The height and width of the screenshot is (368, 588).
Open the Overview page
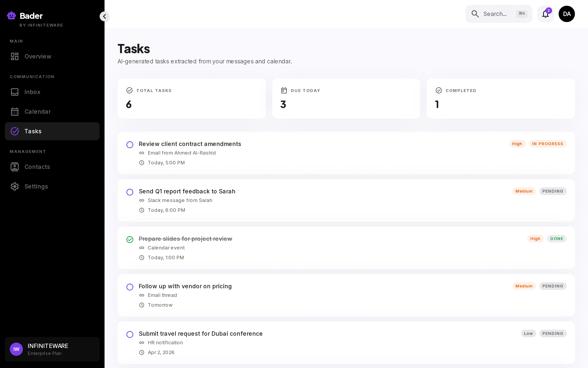pyautogui.click(x=52, y=56)
